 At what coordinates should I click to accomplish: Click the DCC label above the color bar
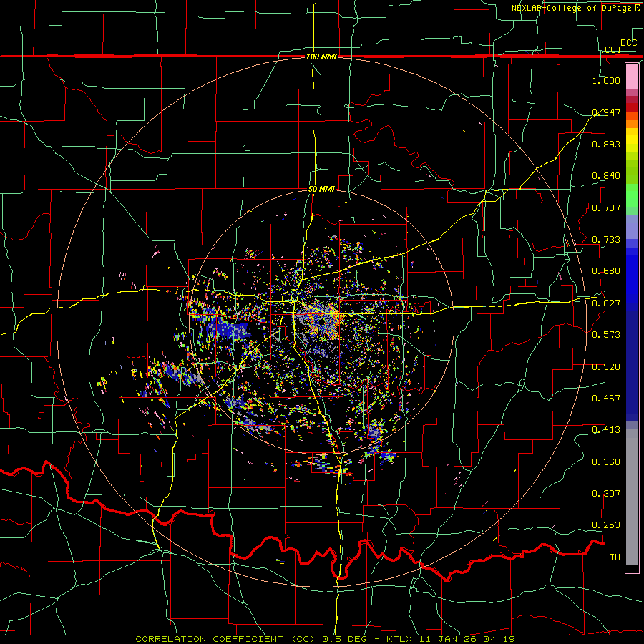pos(628,43)
